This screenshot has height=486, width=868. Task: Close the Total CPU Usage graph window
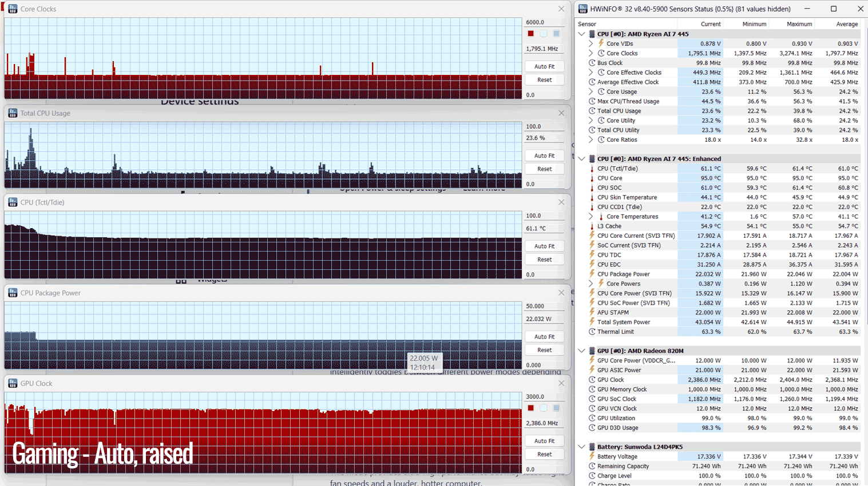(561, 113)
